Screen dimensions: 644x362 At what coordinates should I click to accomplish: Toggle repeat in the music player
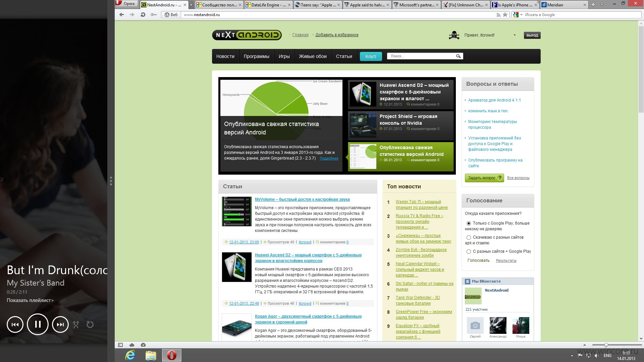(90, 324)
